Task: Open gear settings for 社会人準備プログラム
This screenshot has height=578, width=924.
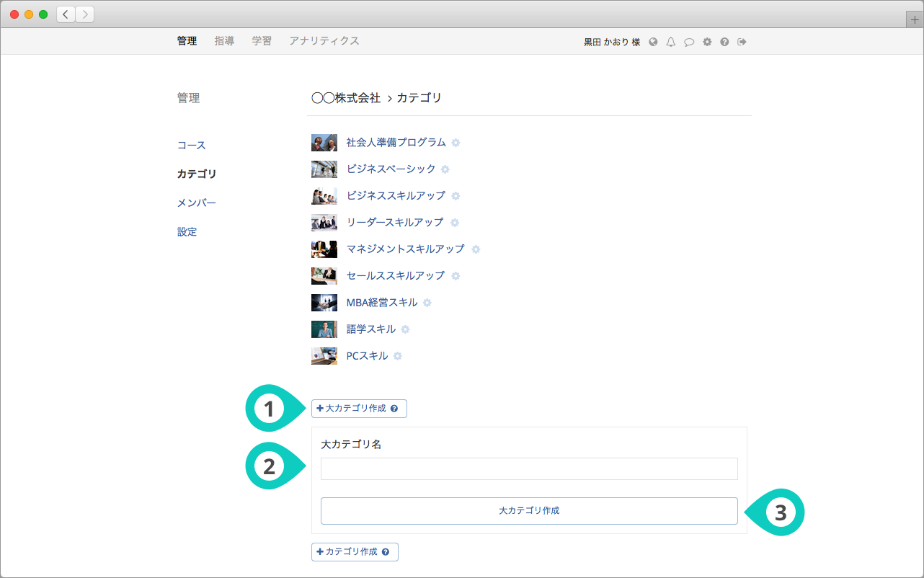Action: pyautogui.click(x=456, y=143)
